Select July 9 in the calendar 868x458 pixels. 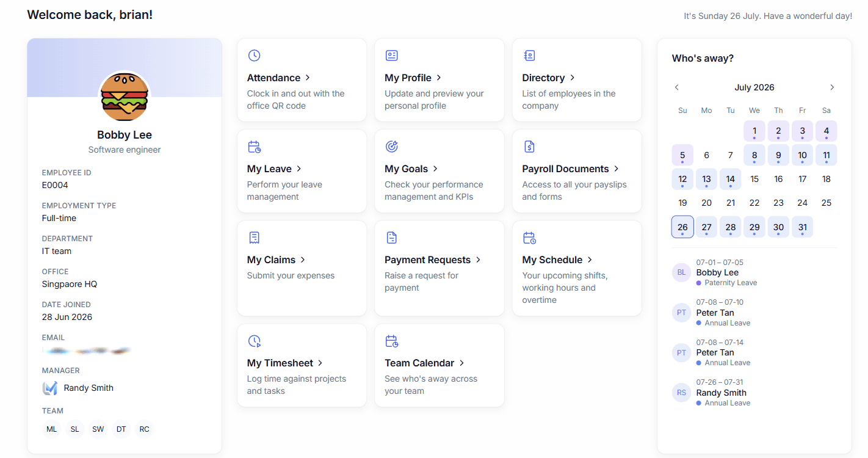(x=778, y=155)
